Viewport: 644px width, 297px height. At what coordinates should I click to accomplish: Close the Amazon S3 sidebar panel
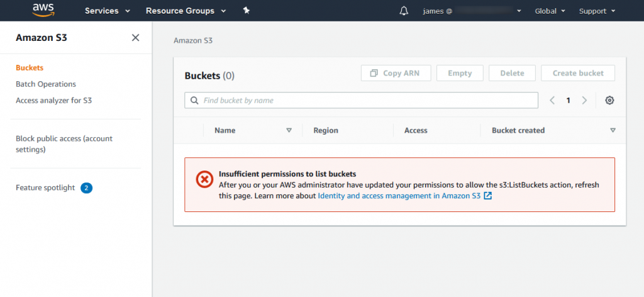pyautogui.click(x=135, y=38)
